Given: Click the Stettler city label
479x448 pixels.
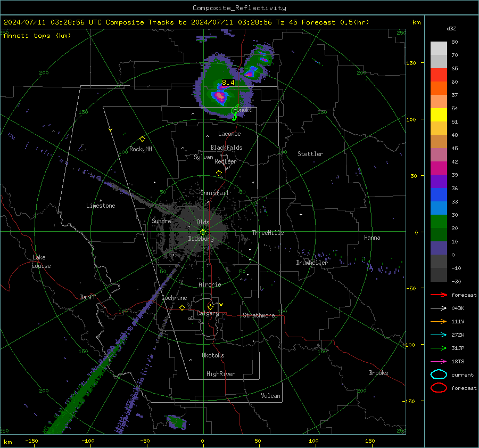Looking at the screenshot, I should (310, 154).
